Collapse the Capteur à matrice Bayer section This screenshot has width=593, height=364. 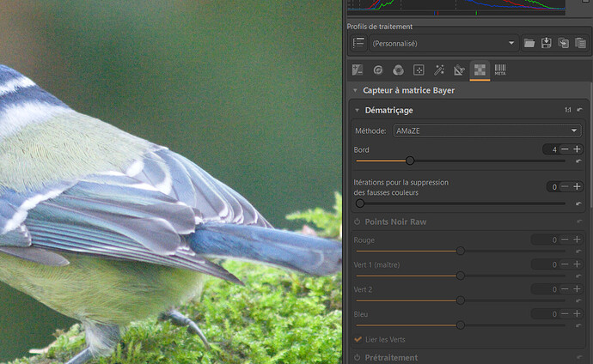tap(355, 90)
